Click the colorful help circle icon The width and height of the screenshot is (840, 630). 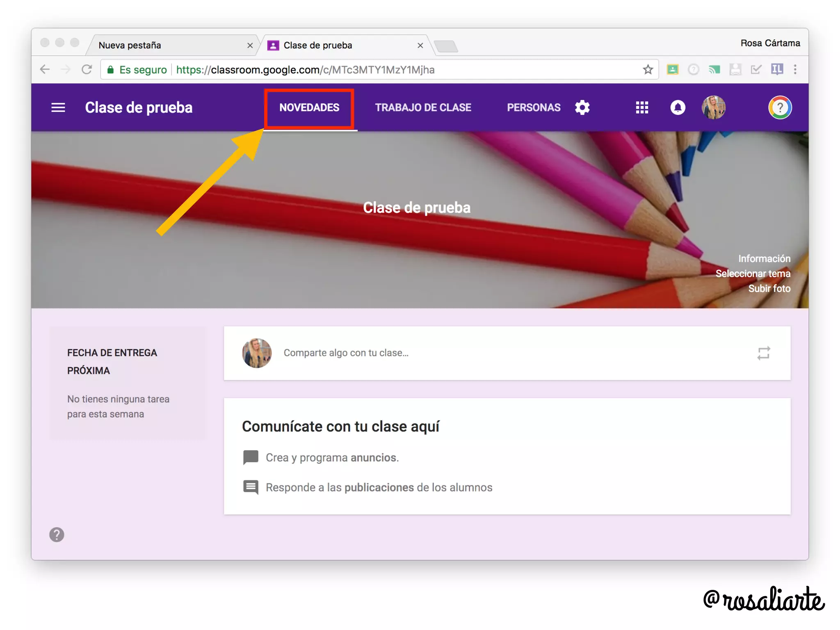[x=780, y=107]
